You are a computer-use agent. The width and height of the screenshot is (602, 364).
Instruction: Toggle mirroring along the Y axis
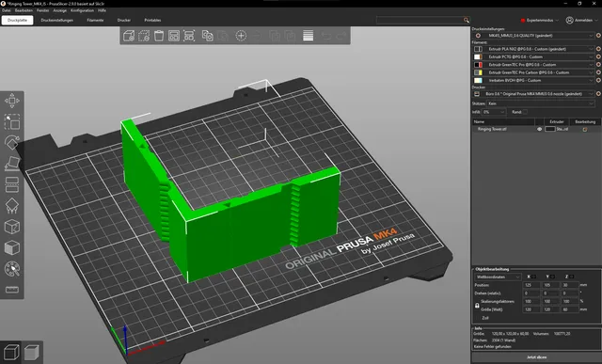(552, 277)
